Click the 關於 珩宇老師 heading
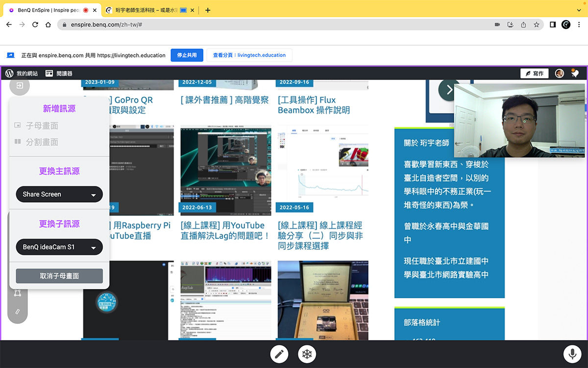588x368 pixels. (x=426, y=143)
